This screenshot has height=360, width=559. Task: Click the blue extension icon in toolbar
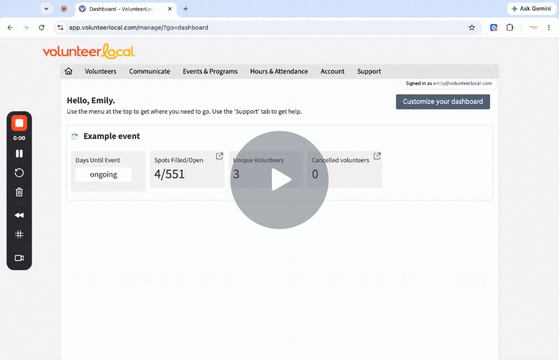coord(494,27)
